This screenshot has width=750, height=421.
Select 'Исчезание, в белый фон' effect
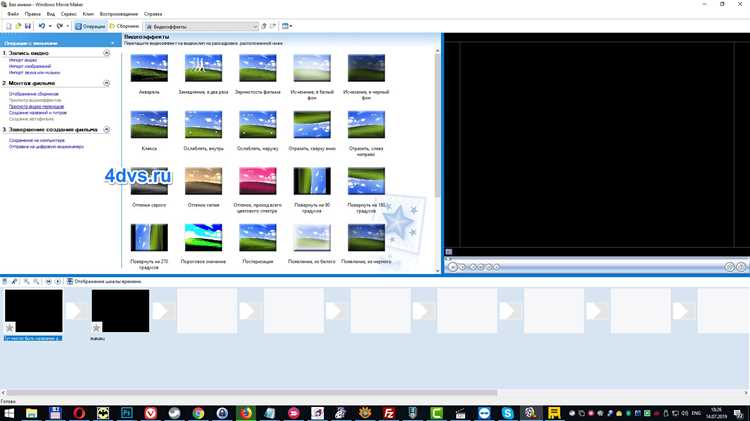(x=312, y=68)
